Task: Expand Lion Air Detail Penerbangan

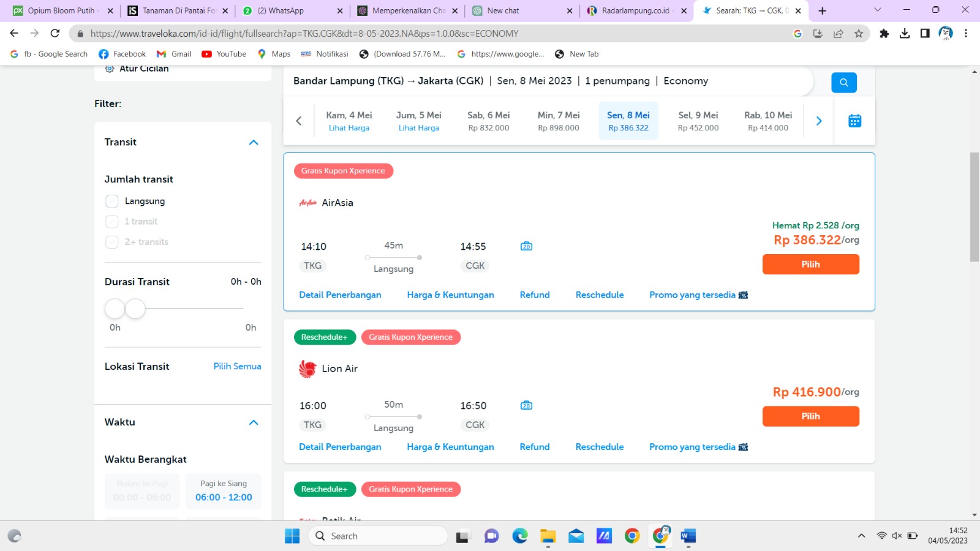Action: tap(340, 447)
